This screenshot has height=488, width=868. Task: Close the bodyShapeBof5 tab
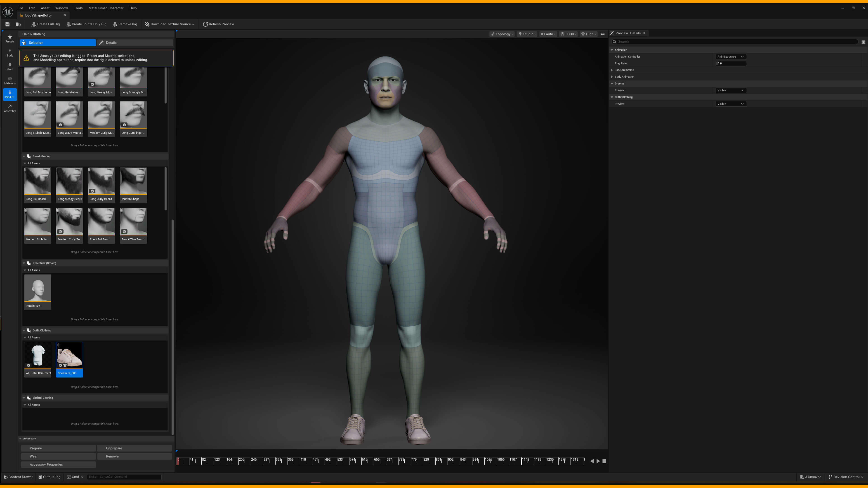click(65, 15)
